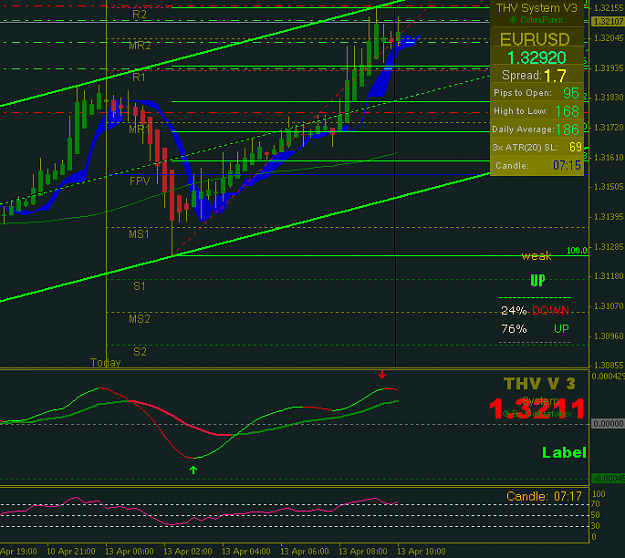Click the 13 Apr 06:00 time label
Viewport: 625px width, 558px height.
[x=305, y=552]
